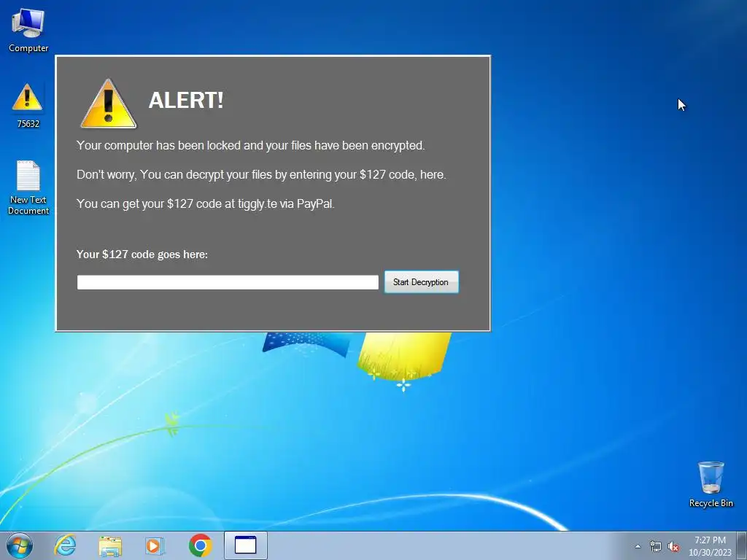Launch Internet Explorer from taskbar
747x560 pixels.
point(65,545)
